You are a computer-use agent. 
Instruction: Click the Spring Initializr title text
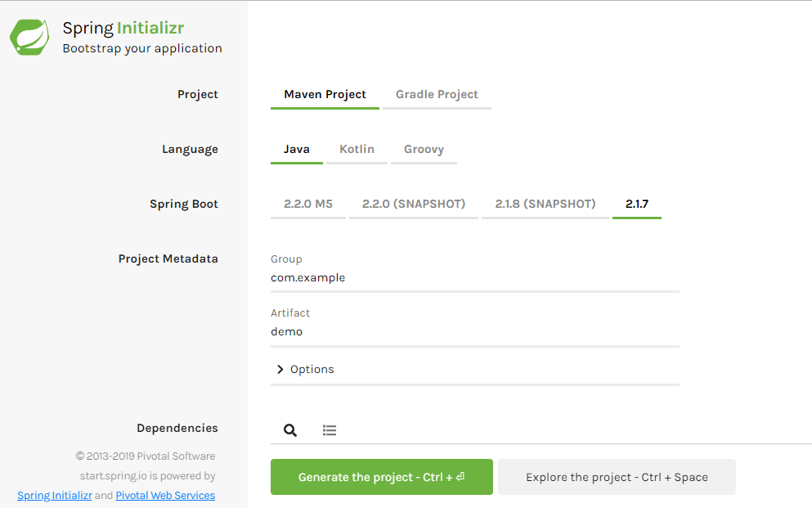click(x=123, y=28)
